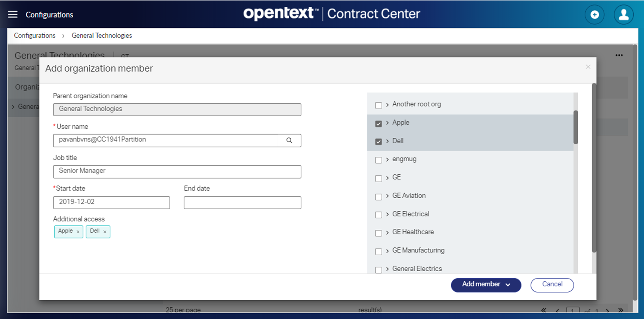Remove the Dell tag from Additional access
644x319 pixels.
(105, 232)
